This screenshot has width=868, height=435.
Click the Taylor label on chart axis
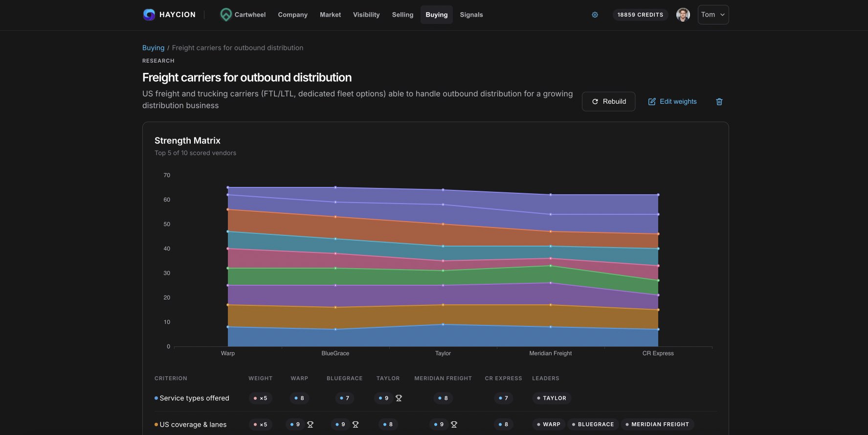point(443,353)
